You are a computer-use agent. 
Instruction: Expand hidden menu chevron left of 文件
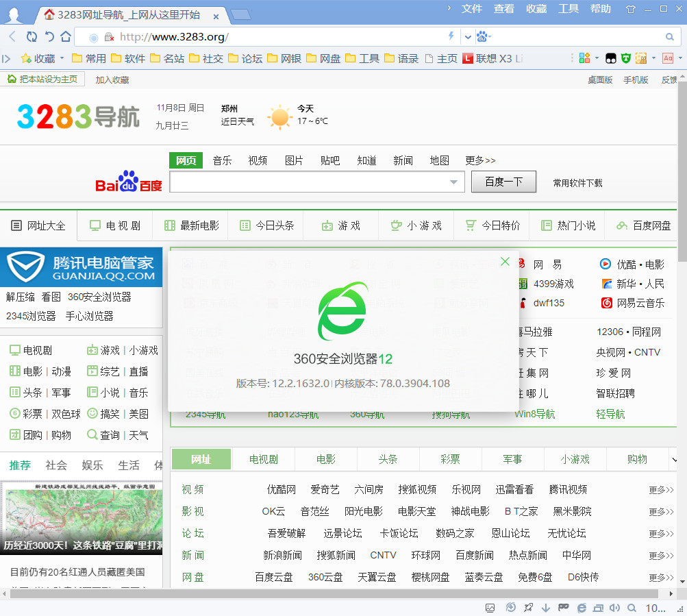[449, 8]
